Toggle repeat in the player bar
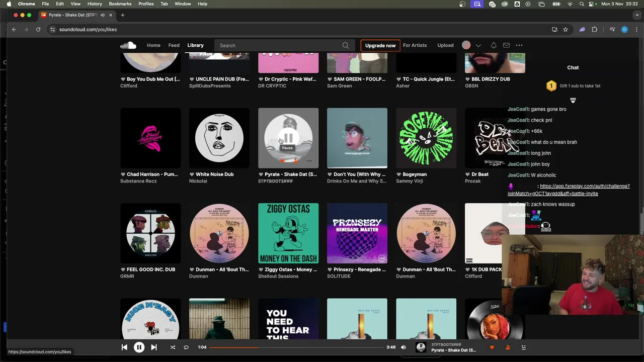Image resolution: width=644 pixels, height=362 pixels. point(186,347)
